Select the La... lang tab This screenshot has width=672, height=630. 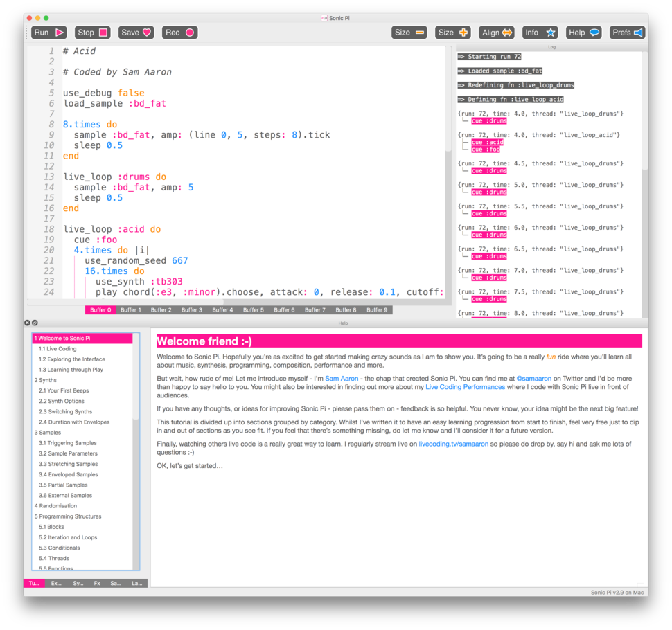click(x=137, y=584)
